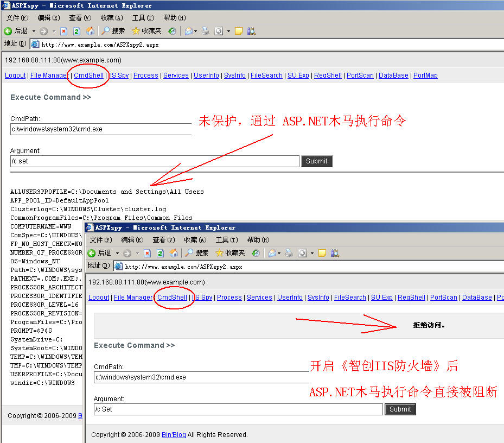Viewport: 504px width, 443px height.
Task: Click Back button in top IE window
Action: (15, 31)
